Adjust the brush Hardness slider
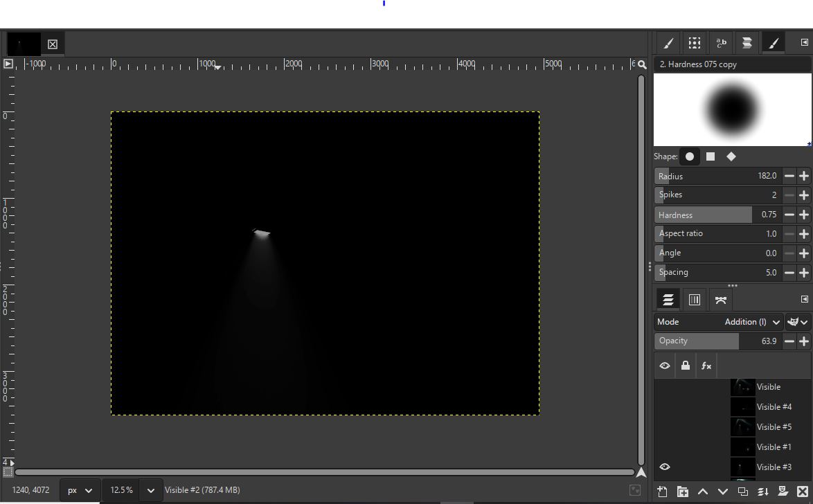 point(718,215)
